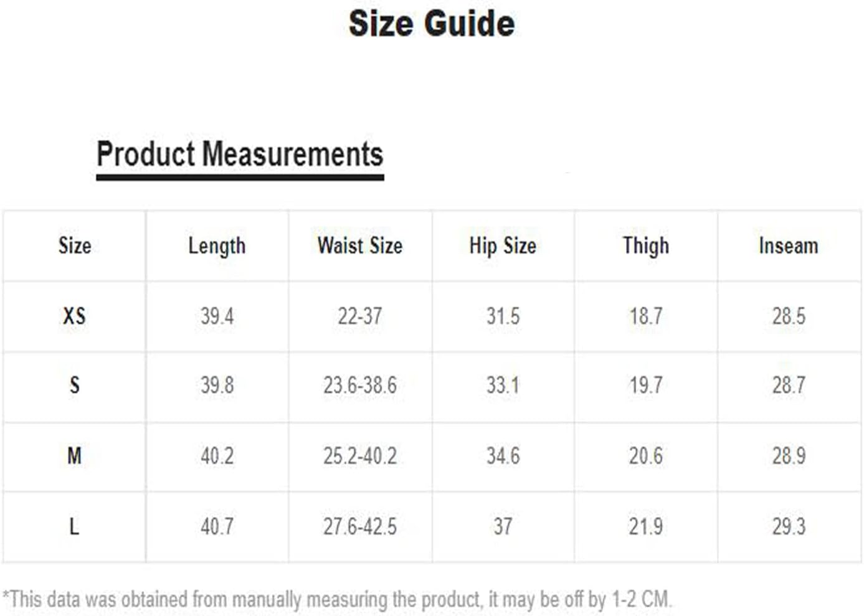Screen dimensions: 864x616
Task: Click the Thigh column header
Action: 646,246
